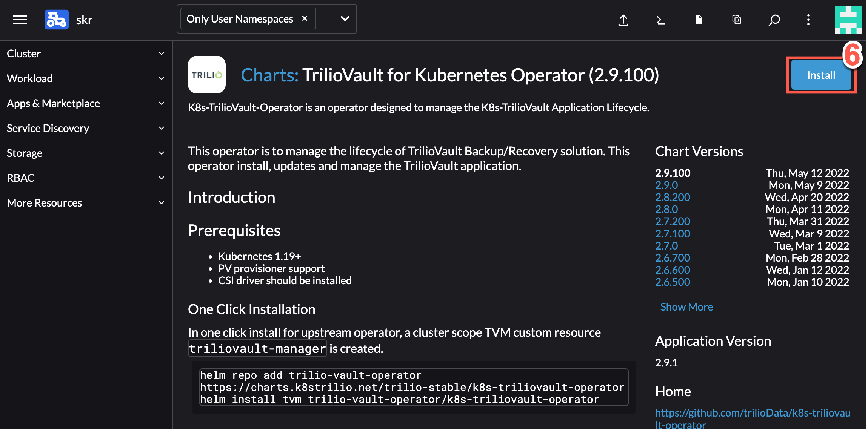Click the user avatar in top corner
The height and width of the screenshot is (429, 868).
(x=848, y=20)
